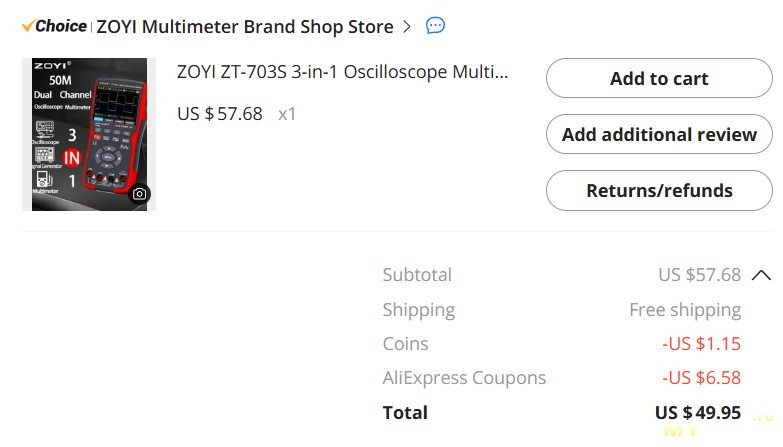Screen dimensions: 783x447
Task: Open Returns/refunds for this order
Action: click(x=659, y=190)
